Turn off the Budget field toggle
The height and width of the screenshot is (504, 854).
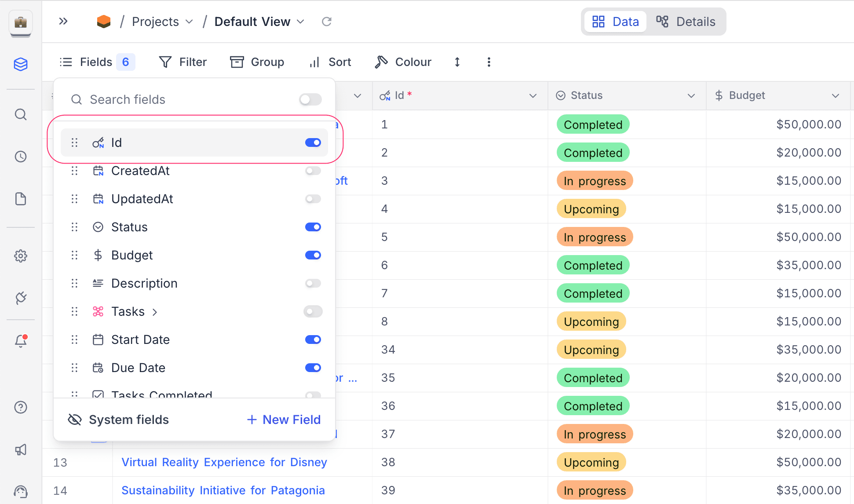tap(313, 255)
